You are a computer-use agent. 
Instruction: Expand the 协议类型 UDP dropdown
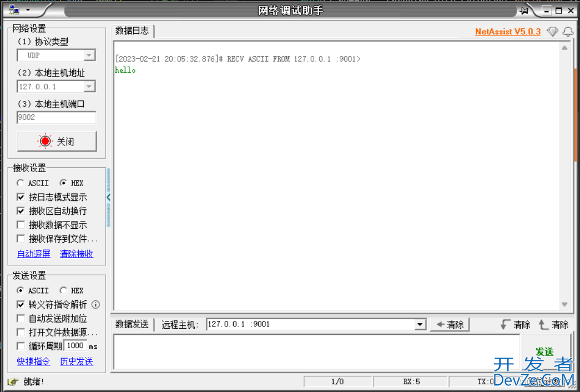(89, 56)
